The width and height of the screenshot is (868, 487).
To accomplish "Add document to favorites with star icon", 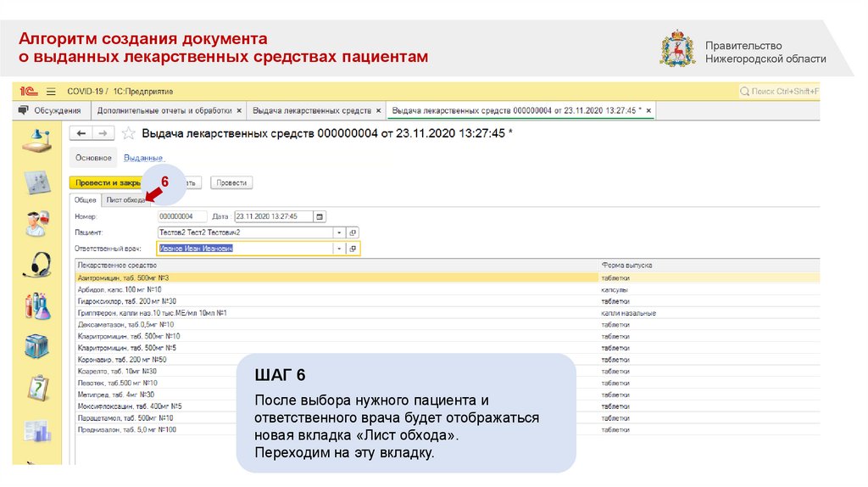I will (x=129, y=134).
